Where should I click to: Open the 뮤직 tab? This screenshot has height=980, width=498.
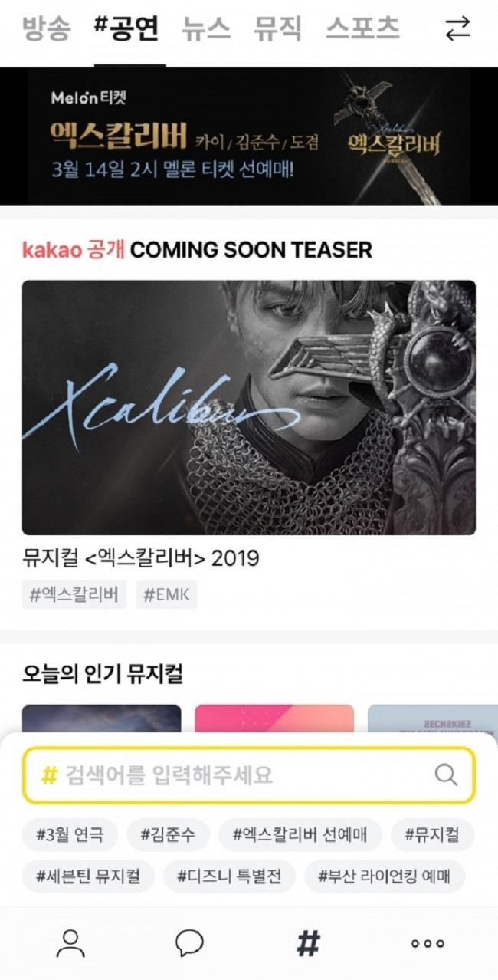pos(278,29)
